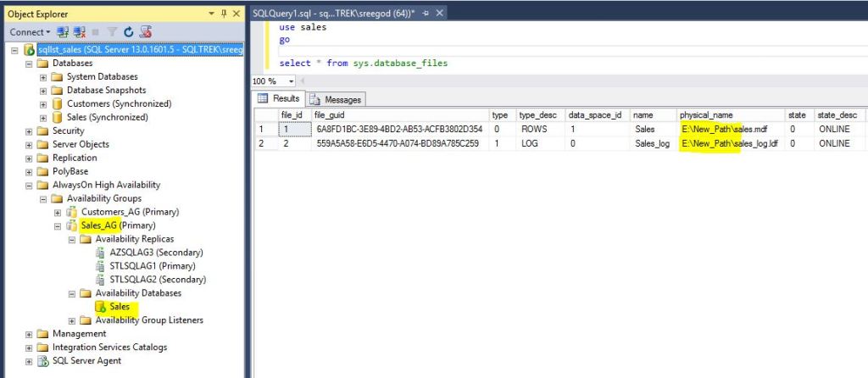Select the Results tab
This screenshot has height=378, width=868.
pos(279,99)
